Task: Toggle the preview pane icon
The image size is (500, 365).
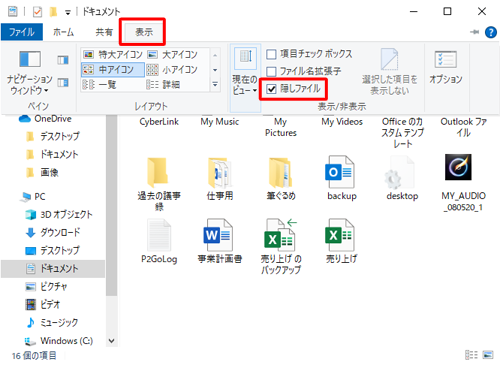Action: (63, 60)
